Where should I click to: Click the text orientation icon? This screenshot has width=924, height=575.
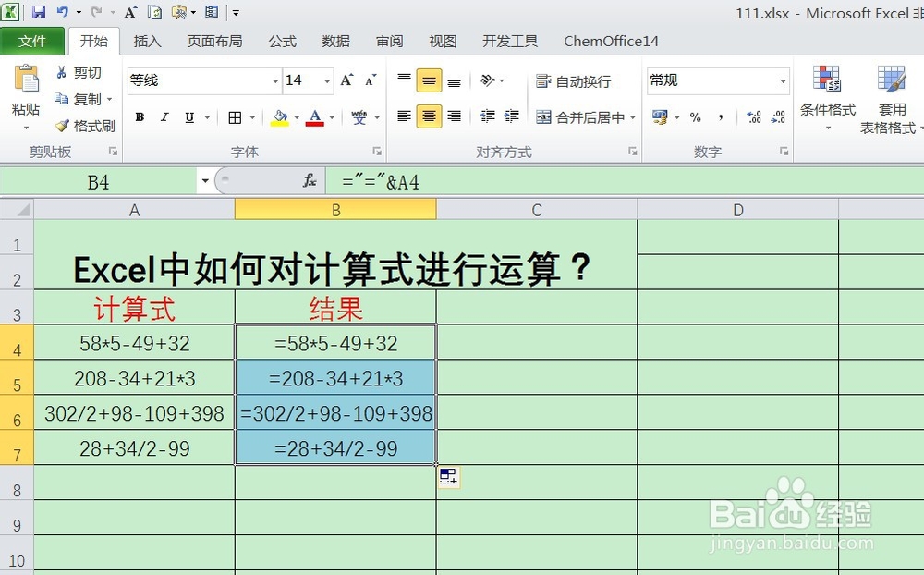coord(488,80)
